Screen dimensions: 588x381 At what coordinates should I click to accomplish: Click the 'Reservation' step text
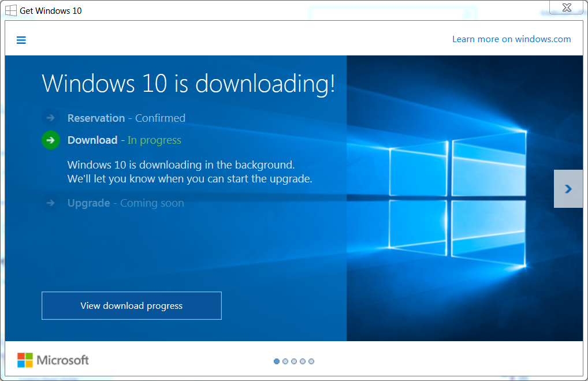(x=96, y=118)
